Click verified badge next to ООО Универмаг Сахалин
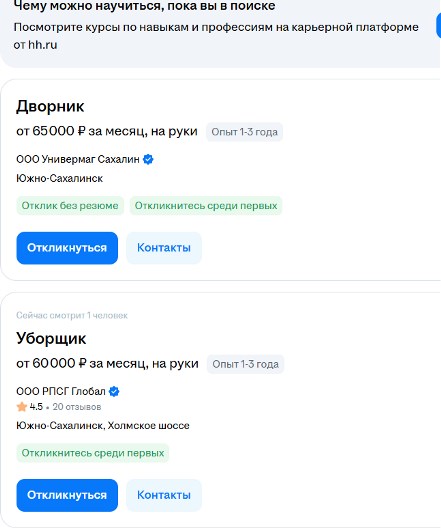 tap(148, 159)
